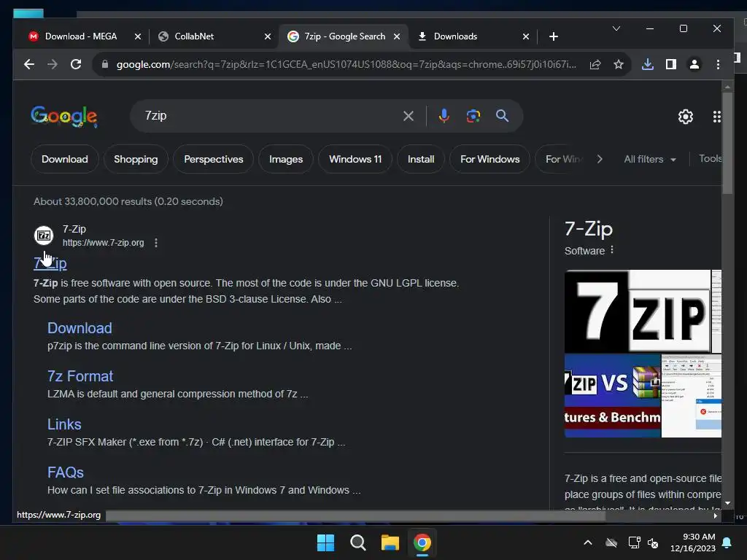Open File Explorer from the taskbar
This screenshot has height=560, width=747.
[390, 542]
